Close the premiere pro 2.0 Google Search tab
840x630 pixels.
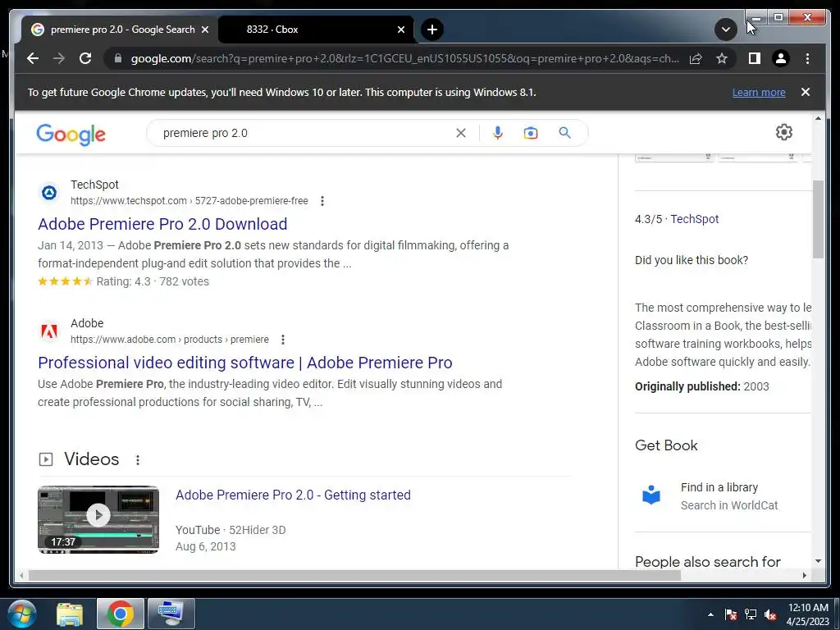click(204, 30)
